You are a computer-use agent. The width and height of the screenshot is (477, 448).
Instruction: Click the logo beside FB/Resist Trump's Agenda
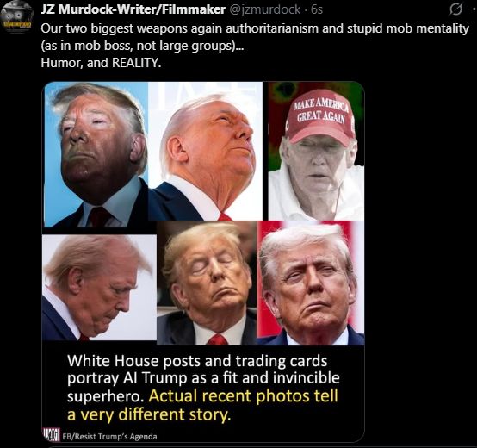51,434
